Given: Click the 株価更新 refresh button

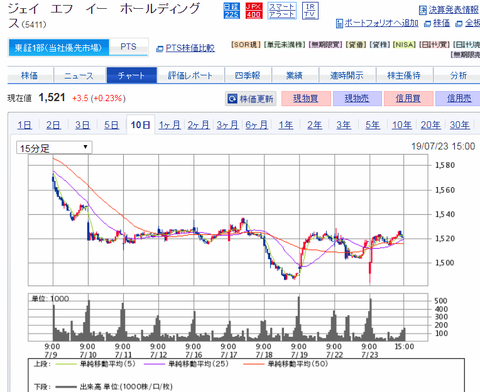Looking at the screenshot, I should tap(251, 99).
